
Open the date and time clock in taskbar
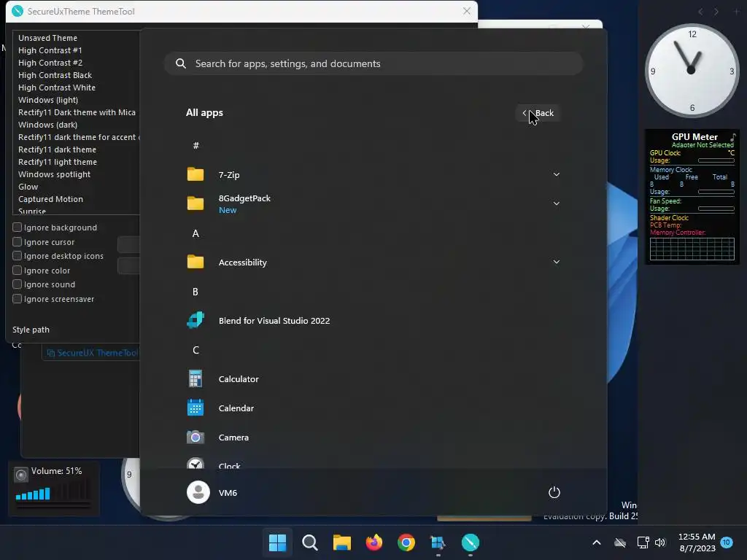[697, 542]
